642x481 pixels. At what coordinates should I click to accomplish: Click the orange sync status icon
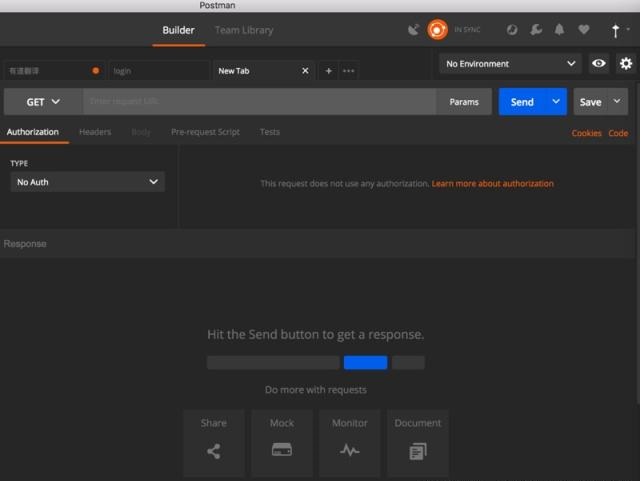click(x=437, y=30)
